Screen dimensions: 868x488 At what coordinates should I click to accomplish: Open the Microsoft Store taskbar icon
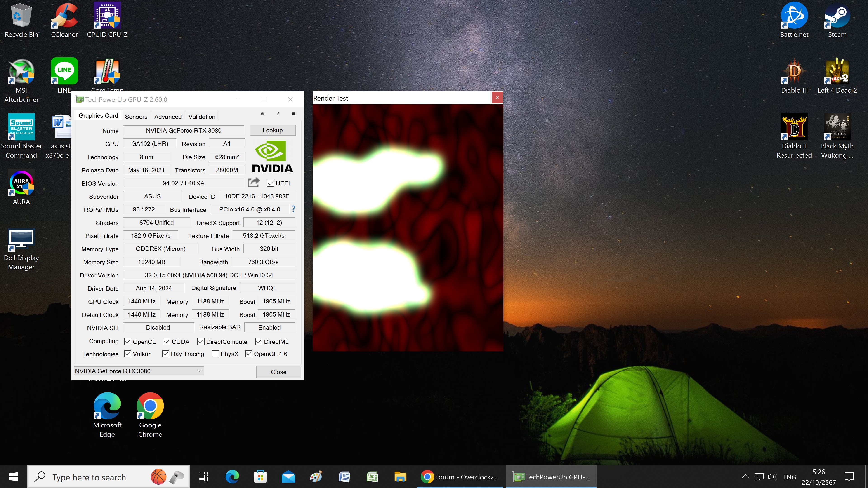(260, 477)
